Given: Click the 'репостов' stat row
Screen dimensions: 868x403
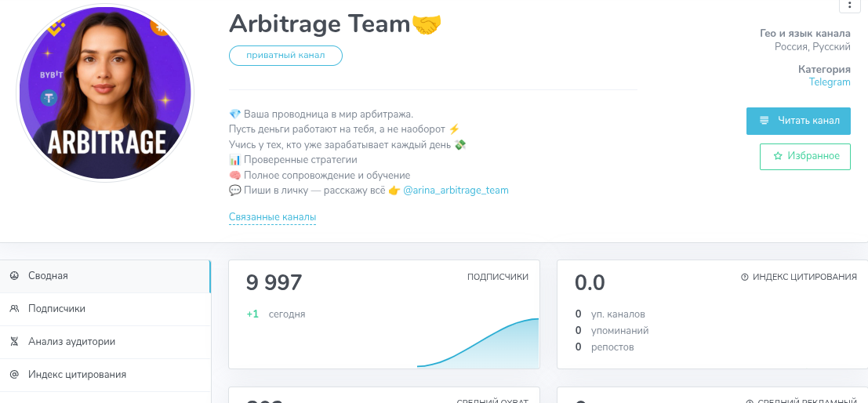Looking at the screenshot, I should (x=605, y=347).
